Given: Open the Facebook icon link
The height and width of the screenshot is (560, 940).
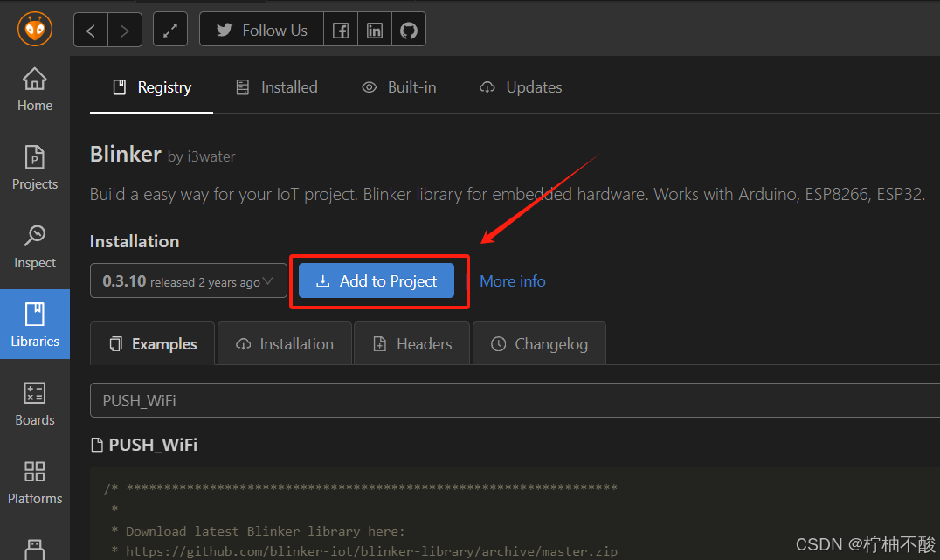Looking at the screenshot, I should click(341, 30).
